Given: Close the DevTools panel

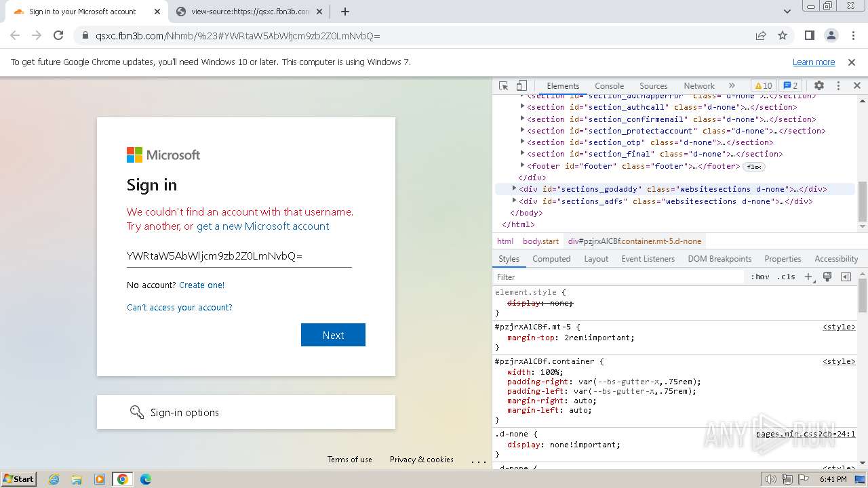Looking at the screenshot, I should [857, 85].
